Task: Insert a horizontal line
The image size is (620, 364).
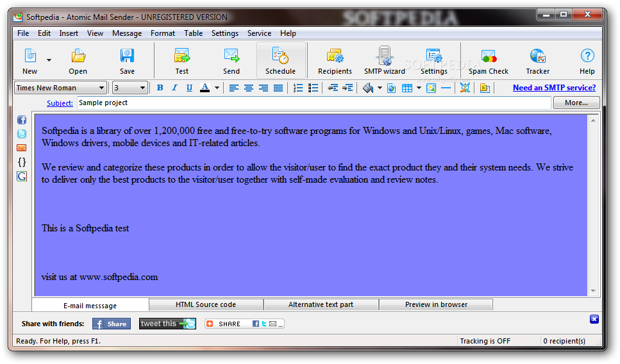Action: point(446,88)
